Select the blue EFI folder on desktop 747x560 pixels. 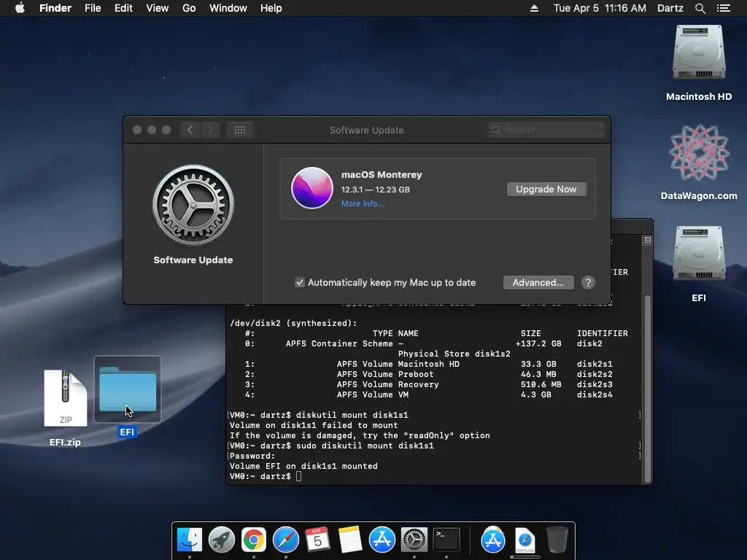pyautogui.click(x=128, y=389)
